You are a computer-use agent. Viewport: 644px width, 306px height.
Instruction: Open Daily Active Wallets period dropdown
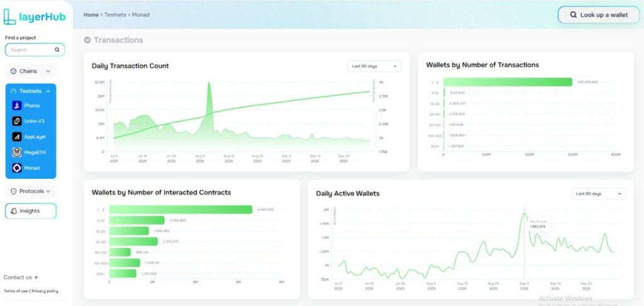599,193
